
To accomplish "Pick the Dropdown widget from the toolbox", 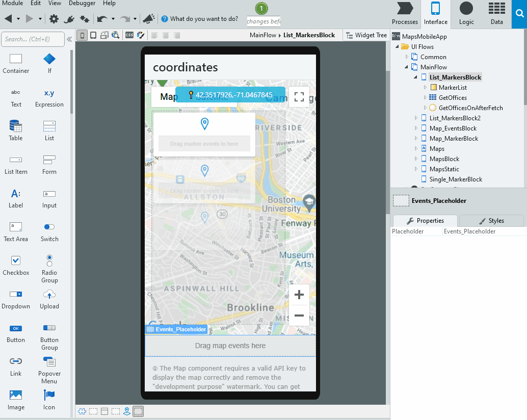I will [x=16, y=299].
